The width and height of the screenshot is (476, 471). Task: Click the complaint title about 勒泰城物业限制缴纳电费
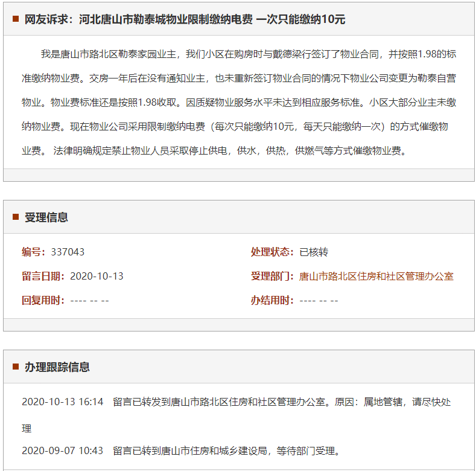185,19
